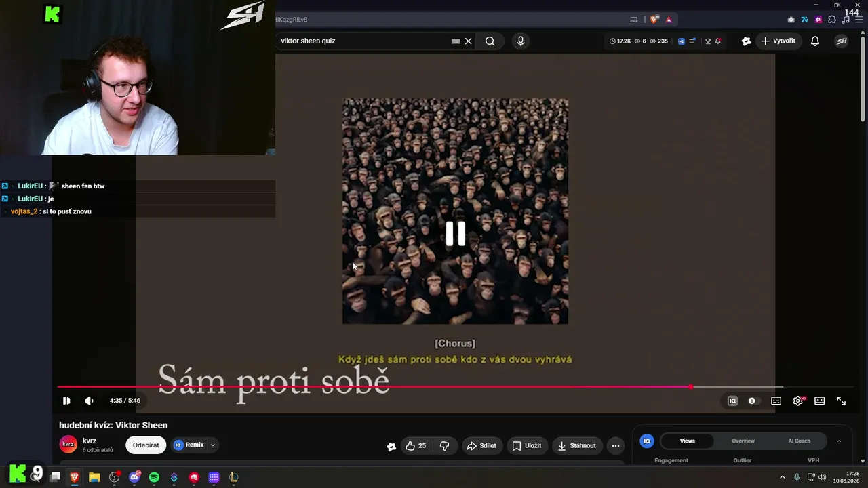The image size is (868, 488).
Task: Click the camera screenshot extension icon
Action: click(791, 20)
